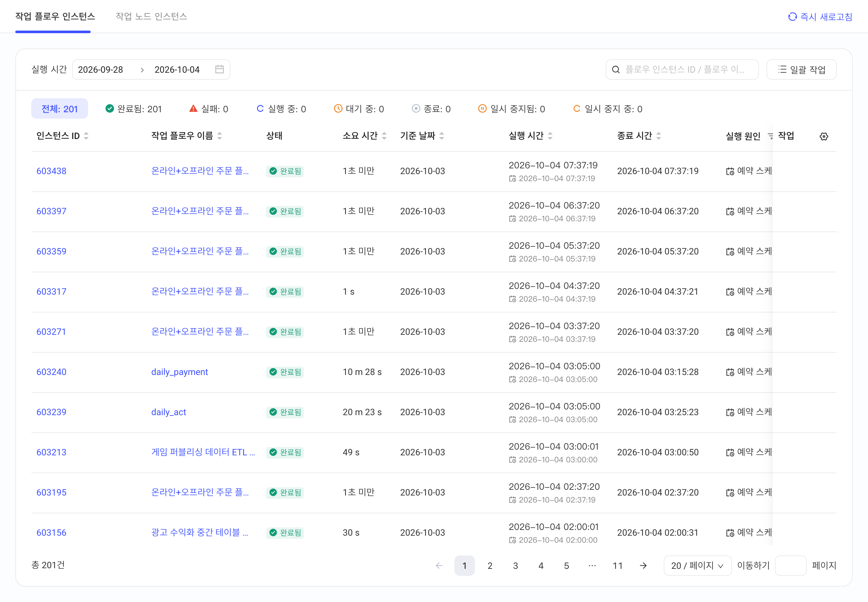Sort by 실행 시간 column arrows

(550, 136)
